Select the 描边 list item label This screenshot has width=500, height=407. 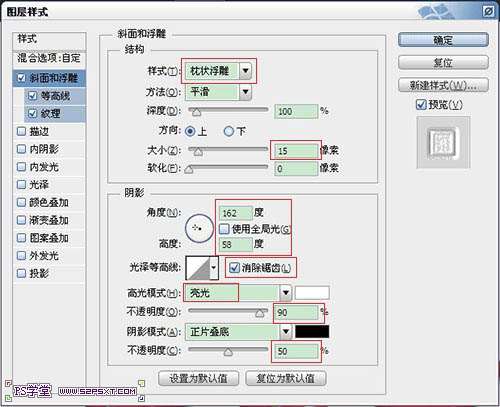coord(39,131)
